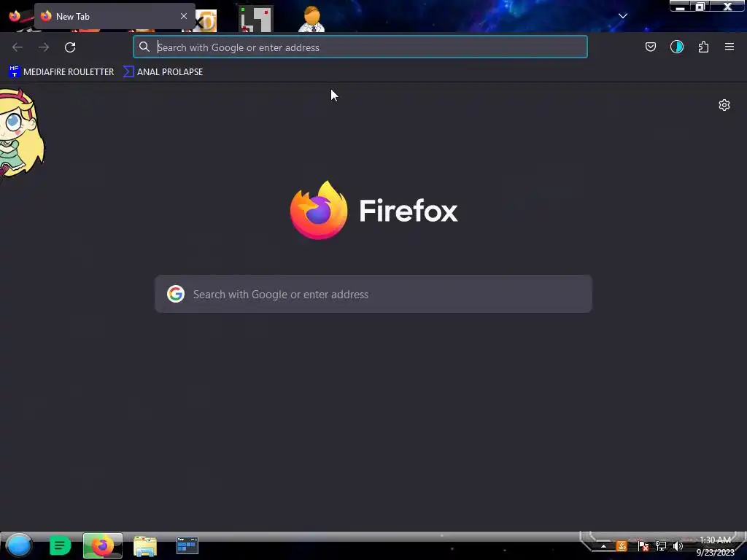Close the New Tab tab

coord(183,16)
